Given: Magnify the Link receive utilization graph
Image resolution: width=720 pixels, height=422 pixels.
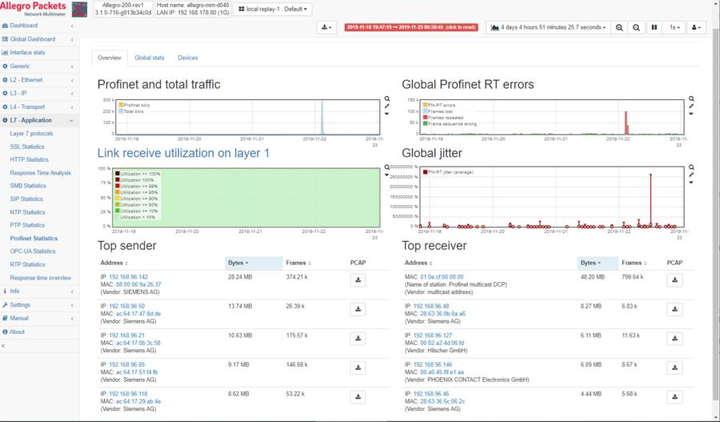Looking at the screenshot, I should coord(387,168).
